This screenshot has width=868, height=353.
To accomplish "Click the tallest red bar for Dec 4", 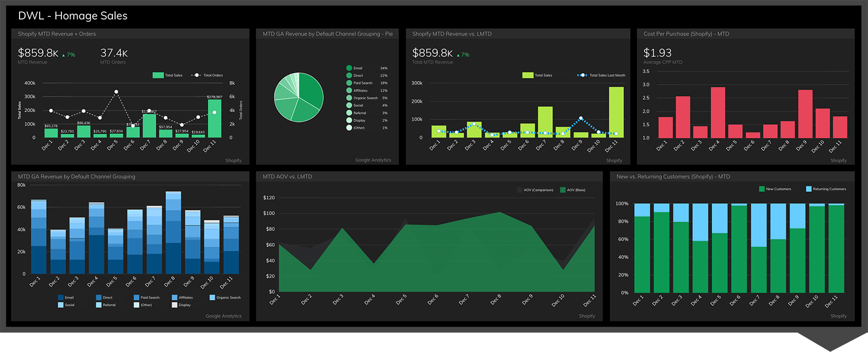I will (718, 112).
